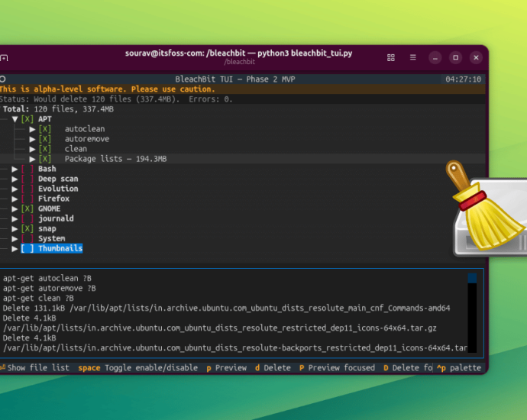Uncheck the GNOME checkbox
The height and width of the screenshot is (420, 527).
[x=27, y=208]
